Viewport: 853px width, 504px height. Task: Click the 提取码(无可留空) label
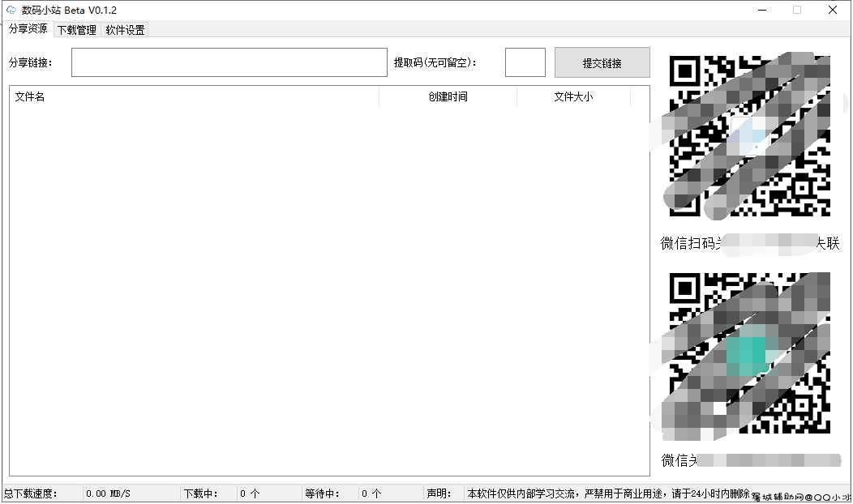point(435,62)
